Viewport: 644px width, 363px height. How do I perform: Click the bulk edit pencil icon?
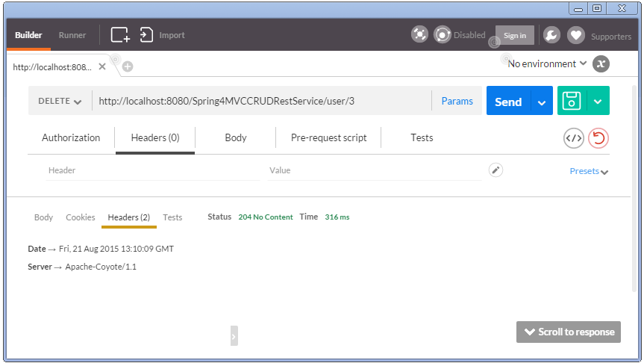click(495, 170)
